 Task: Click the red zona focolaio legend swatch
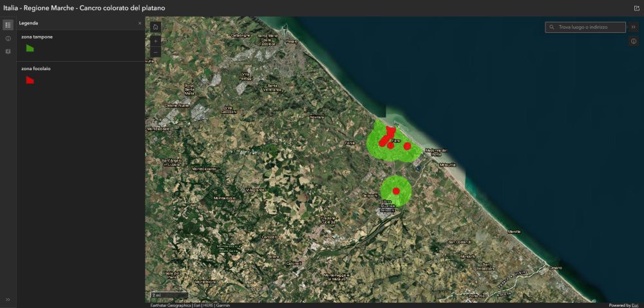coord(30,80)
